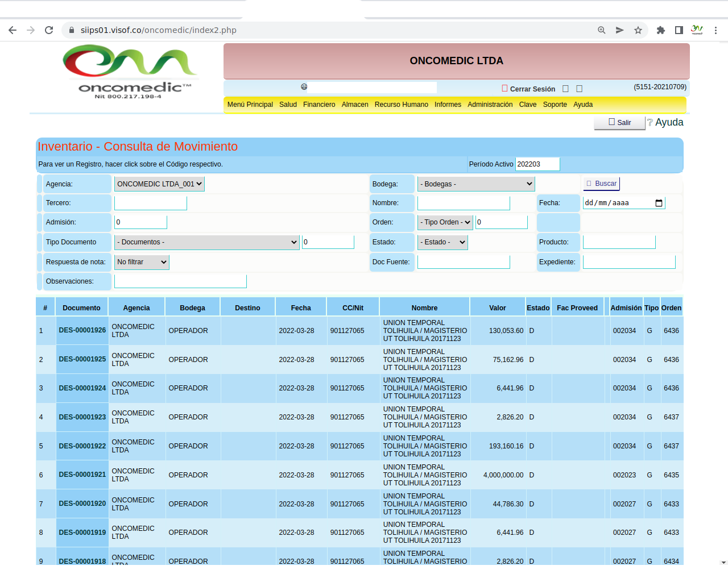Open the Bodegas dropdown list
The height and width of the screenshot is (582, 728).
tap(476, 184)
